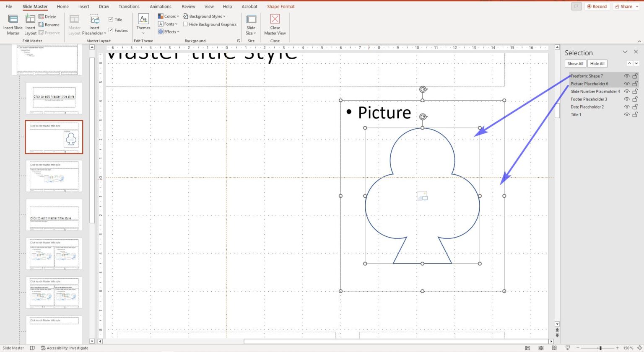This screenshot has width=644, height=352.
Task: Click Hide All in the Selection pane
Action: [597, 63]
